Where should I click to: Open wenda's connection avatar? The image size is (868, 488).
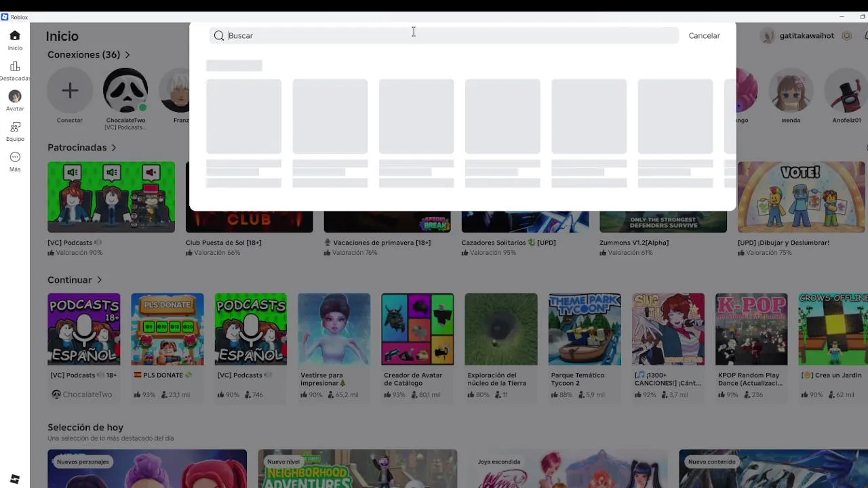791,91
